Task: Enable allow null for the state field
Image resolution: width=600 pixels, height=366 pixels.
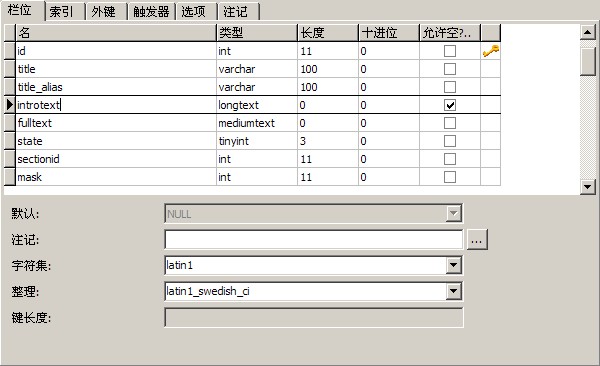Action: (450, 141)
